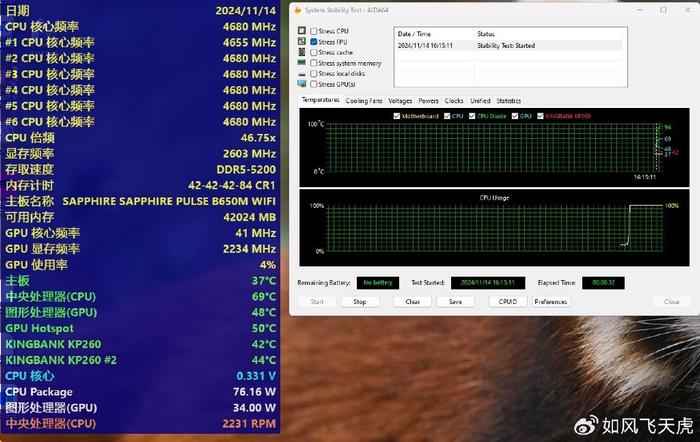Toggle the CPU temperature graph checkbox
Screen dimensions: 700x442
coord(447,116)
